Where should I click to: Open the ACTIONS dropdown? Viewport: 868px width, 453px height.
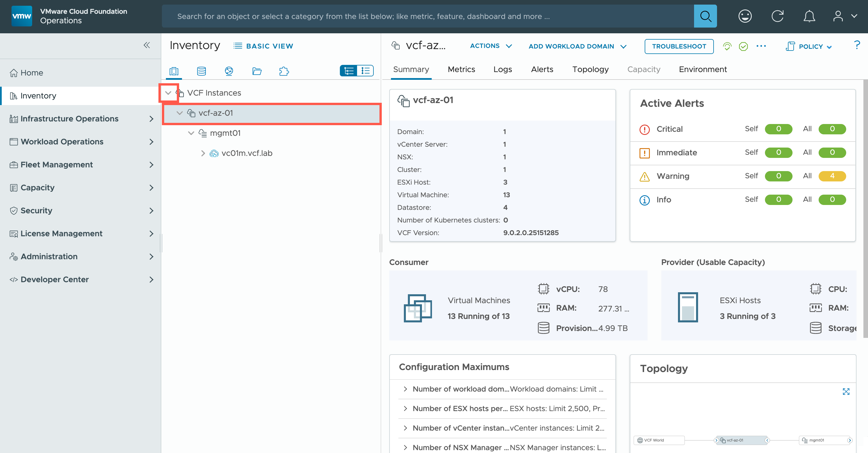click(491, 46)
